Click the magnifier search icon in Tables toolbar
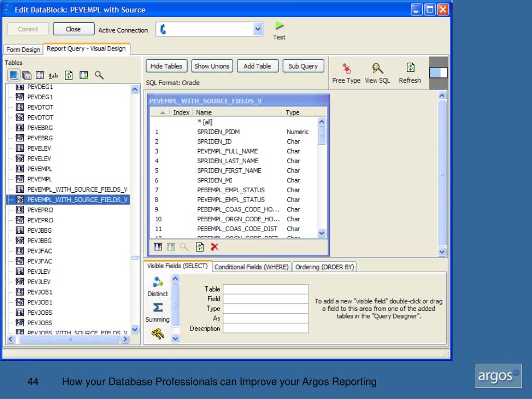This screenshot has height=399, width=532. tap(99, 75)
